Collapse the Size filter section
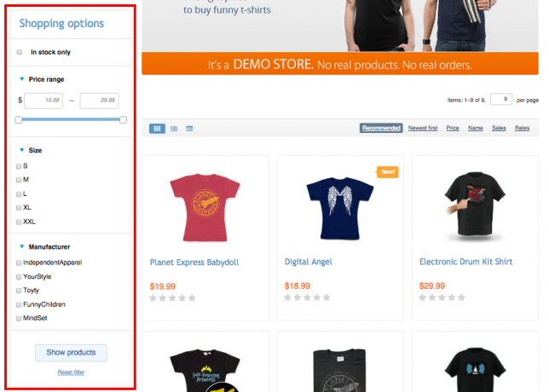549x392 pixels. pyautogui.click(x=21, y=150)
